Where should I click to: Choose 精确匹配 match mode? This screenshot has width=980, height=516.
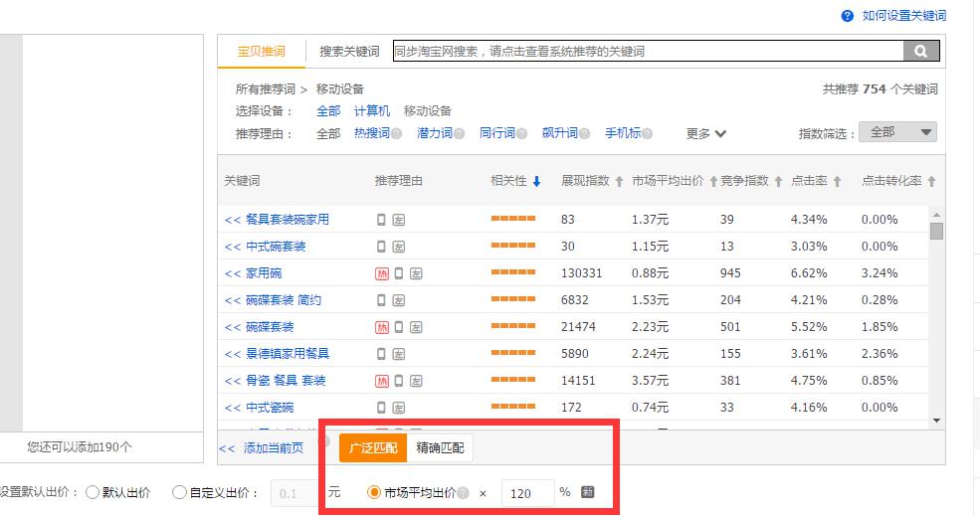[440, 448]
